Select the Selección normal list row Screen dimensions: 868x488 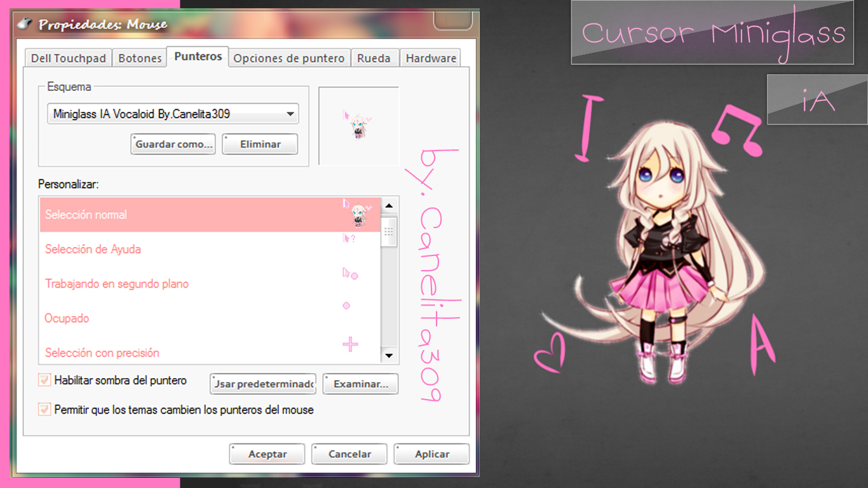(210, 214)
